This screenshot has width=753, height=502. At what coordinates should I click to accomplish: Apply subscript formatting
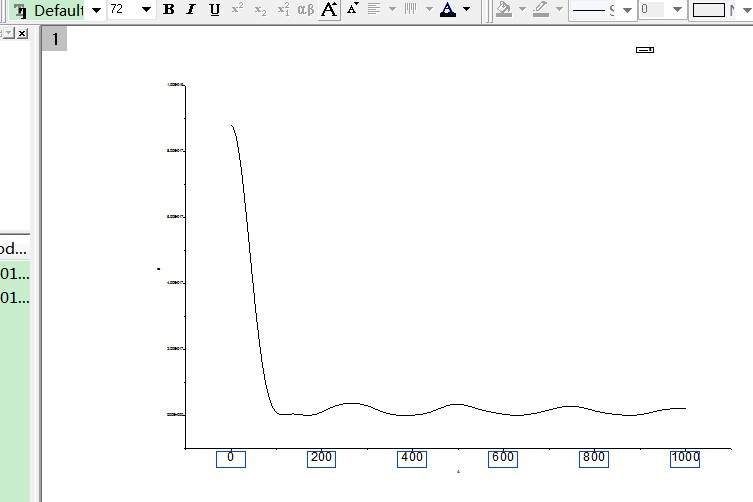(x=260, y=9)
